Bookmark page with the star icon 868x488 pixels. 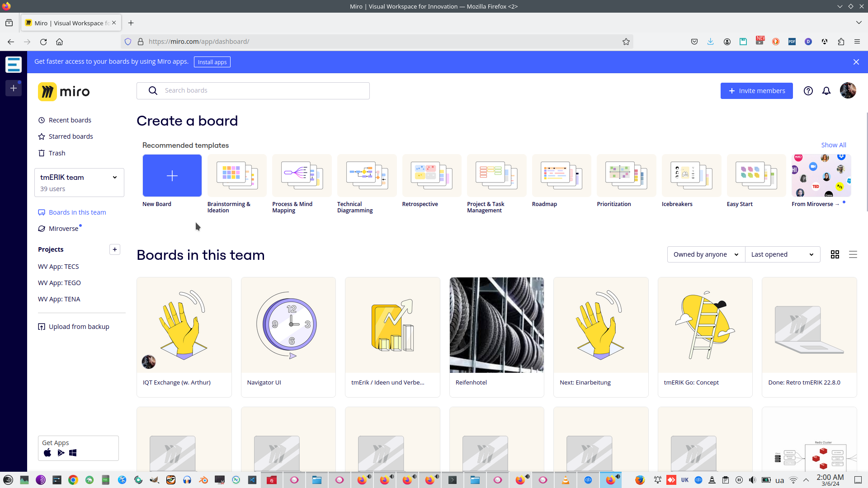[x=626, y=42]
